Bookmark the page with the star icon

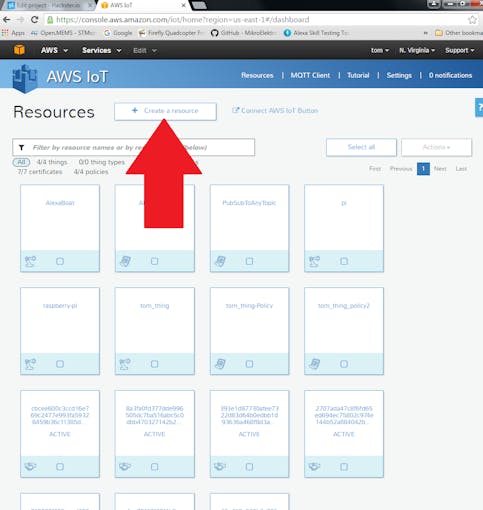(x=472, y=20)
